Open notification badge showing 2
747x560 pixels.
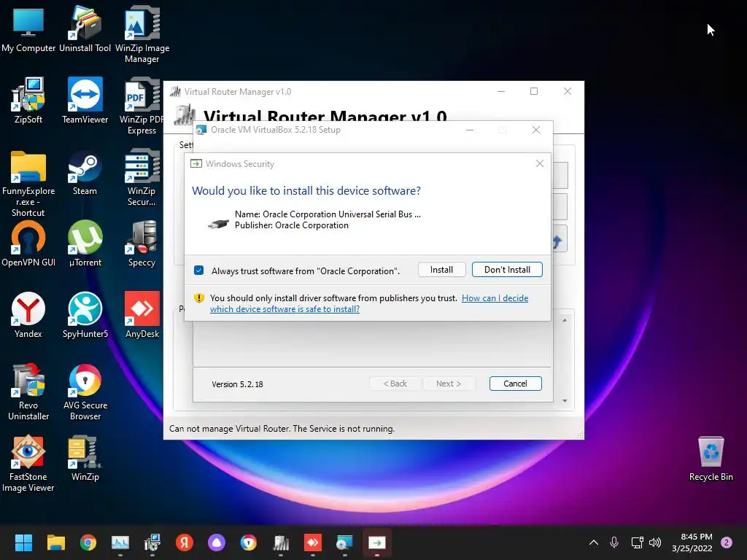727,542
